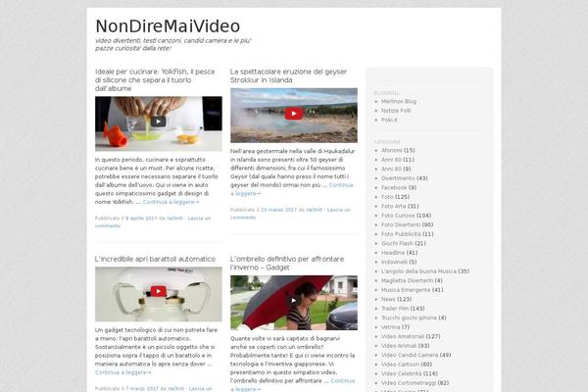Viewport: 588px width, 392px height.
Task: Open the NonDireMaiVideo site title
Action: tap(168, 26)
